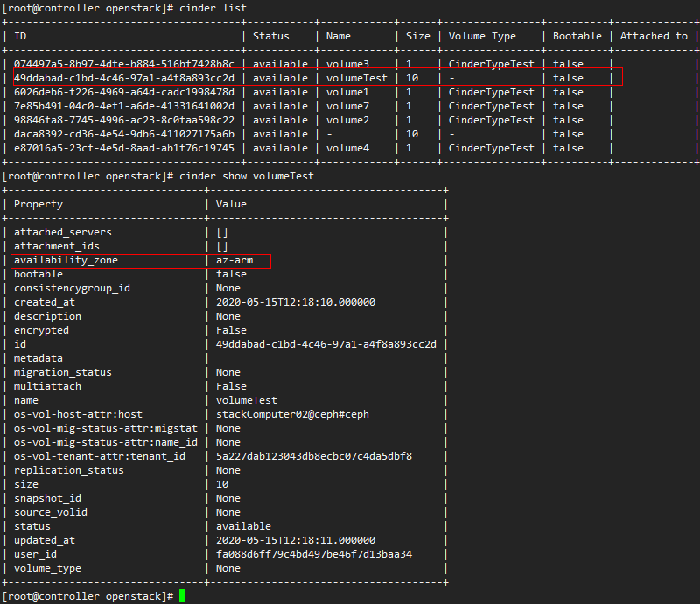Screen dimensions: 700x604
Task: Click the e87016a5 volume ID
Action: (124, 148)
